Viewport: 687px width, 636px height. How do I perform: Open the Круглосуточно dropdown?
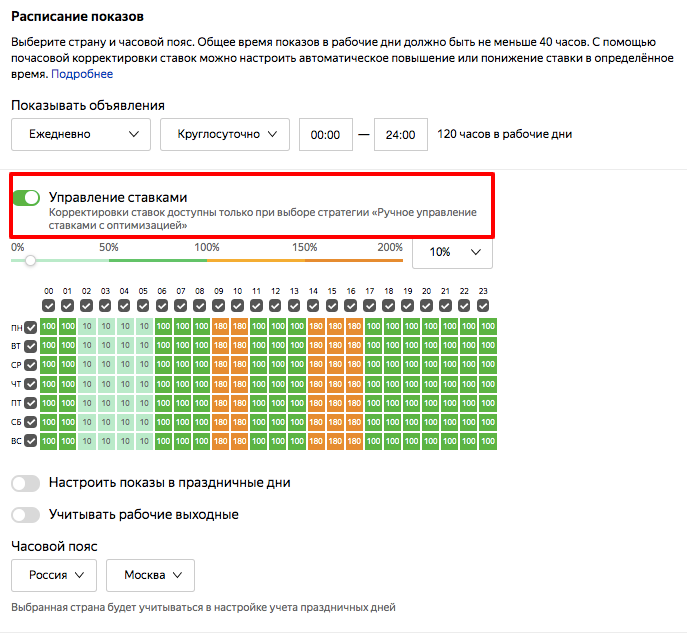pos(225,134)
